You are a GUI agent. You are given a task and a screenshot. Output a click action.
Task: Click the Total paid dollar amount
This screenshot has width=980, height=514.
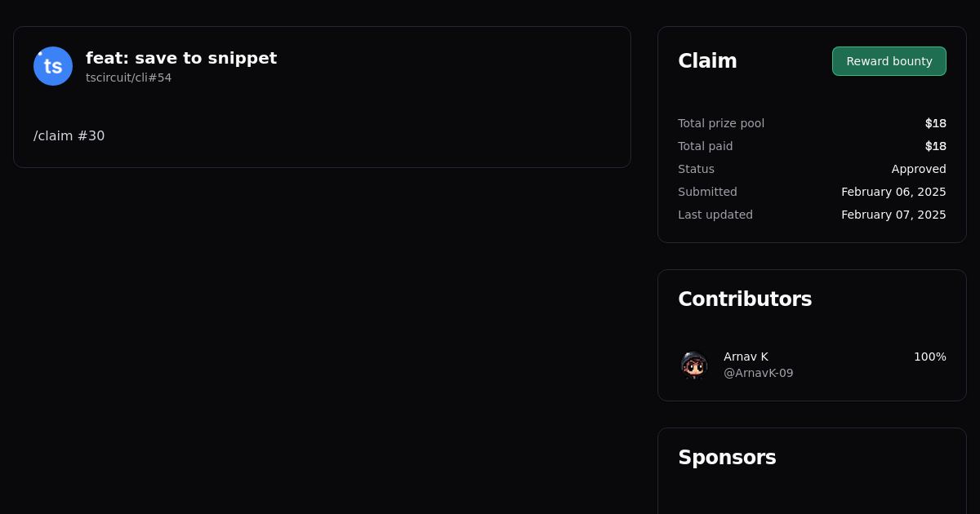(935, 146)
